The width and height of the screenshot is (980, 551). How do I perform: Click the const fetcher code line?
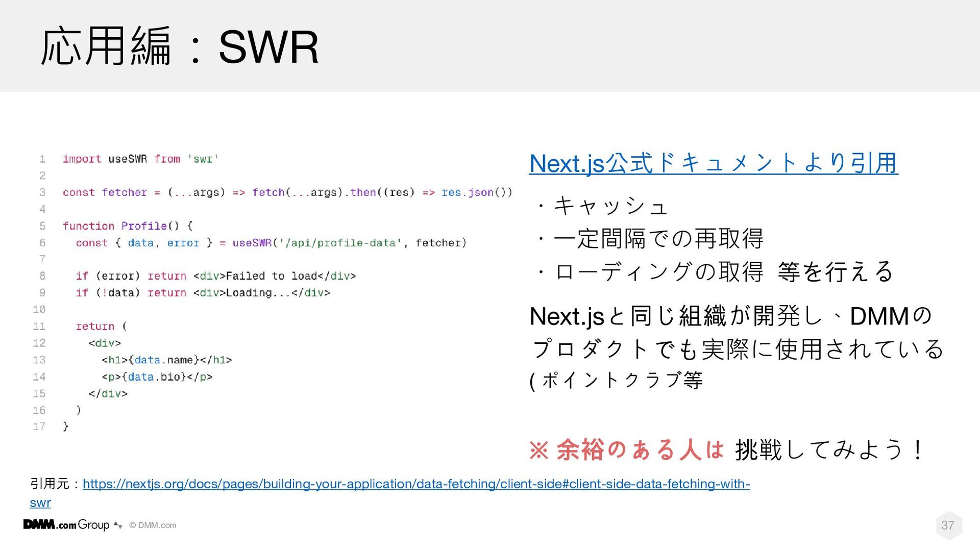pyautogui.click(x=287, y=192)
